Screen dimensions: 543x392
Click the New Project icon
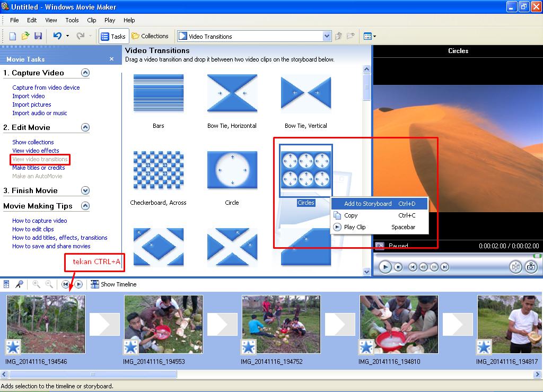[13, 36]
